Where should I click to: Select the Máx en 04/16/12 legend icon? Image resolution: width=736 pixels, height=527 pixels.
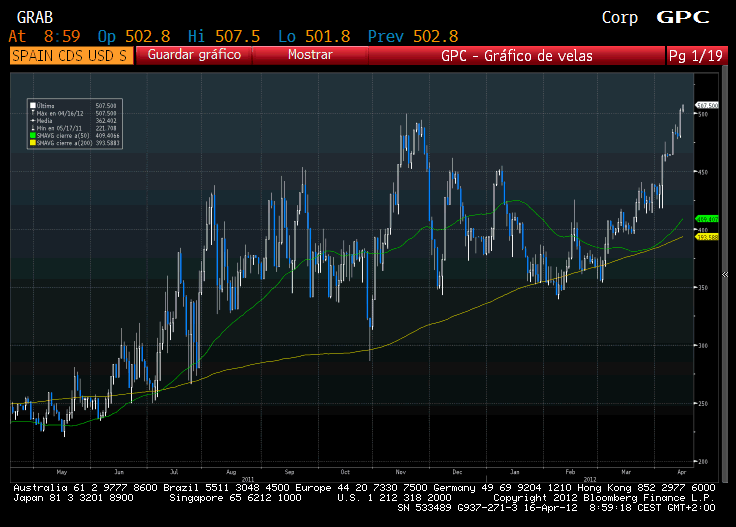pos(33,113)
